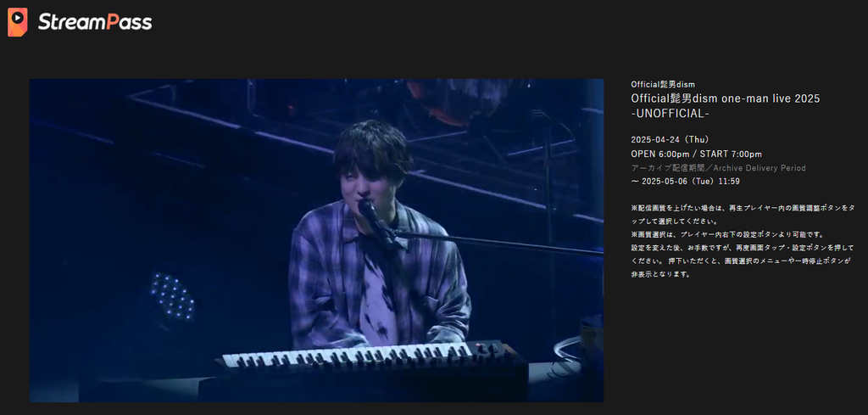868x415 pixels.
Task: Click the one-man live 2025 event title
Action: [726, 98]
